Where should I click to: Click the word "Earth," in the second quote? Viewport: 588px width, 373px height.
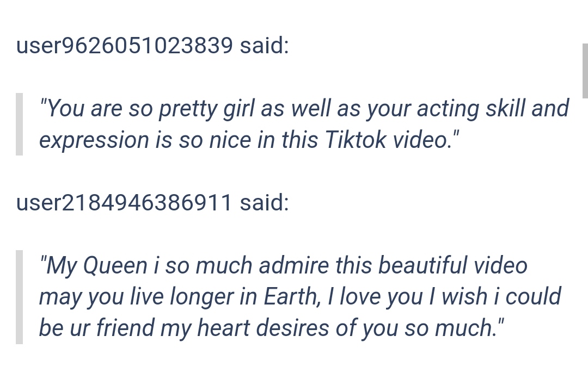point(292,297)
